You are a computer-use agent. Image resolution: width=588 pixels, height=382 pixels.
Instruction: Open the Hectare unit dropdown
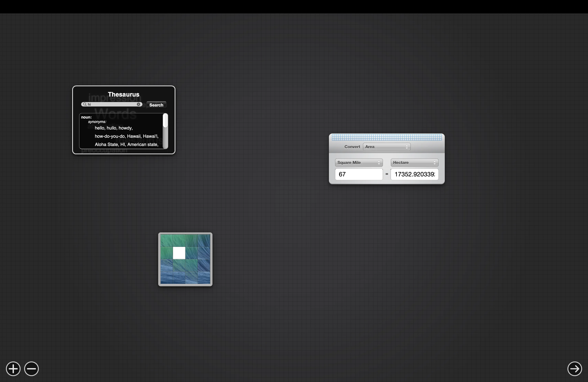(x=414, y=163)
